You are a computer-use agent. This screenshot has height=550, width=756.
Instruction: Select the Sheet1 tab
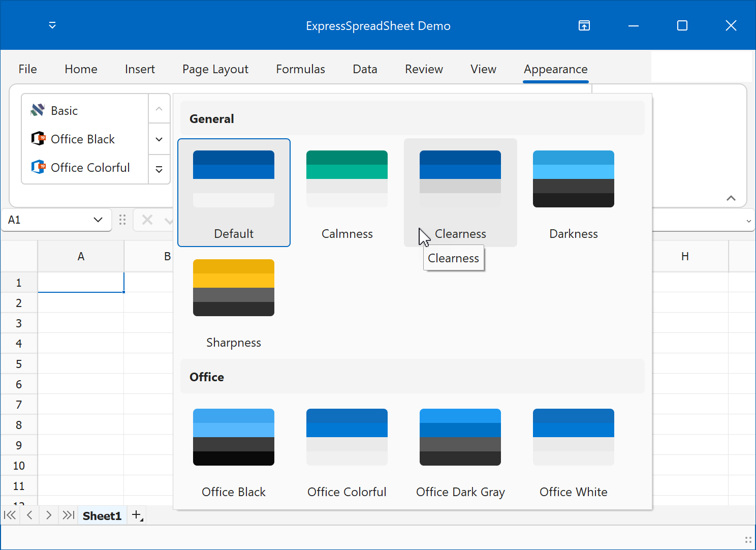click(x=102, y=516)
